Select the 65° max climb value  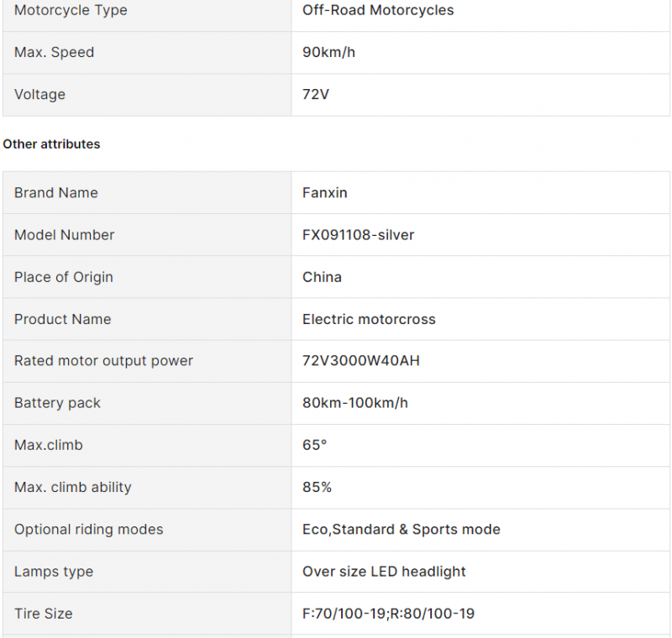coord(314,445)
